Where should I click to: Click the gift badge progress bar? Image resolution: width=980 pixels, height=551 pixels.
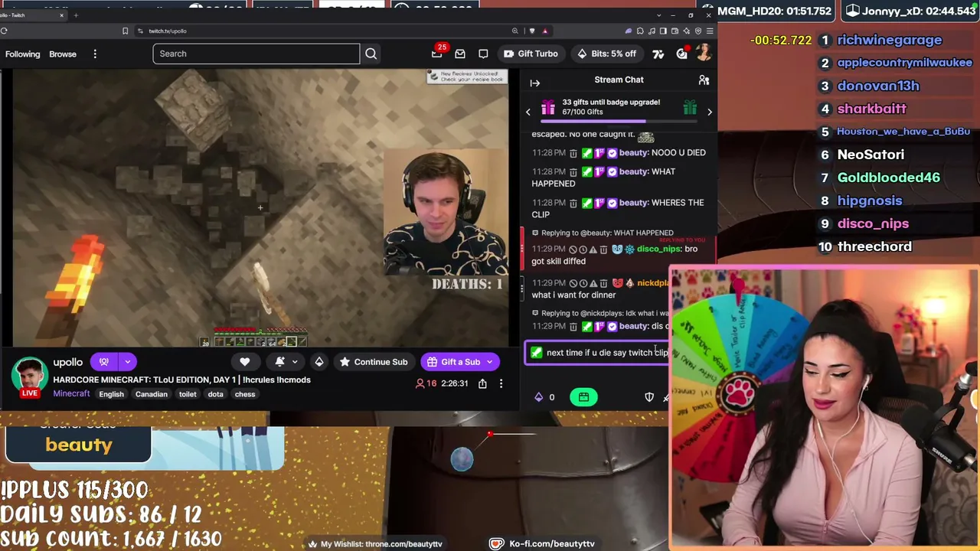click(x=619, y=121)
